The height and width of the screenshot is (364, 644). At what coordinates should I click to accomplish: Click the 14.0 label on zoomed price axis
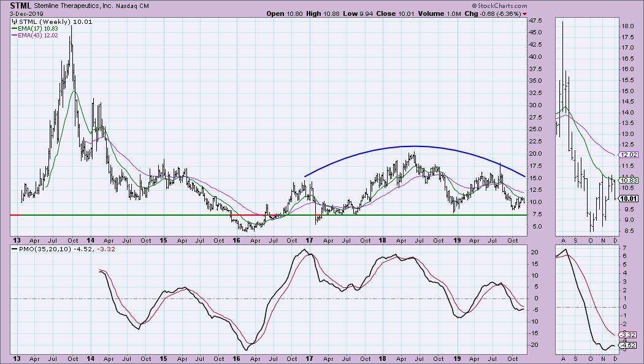click(627, 112)
